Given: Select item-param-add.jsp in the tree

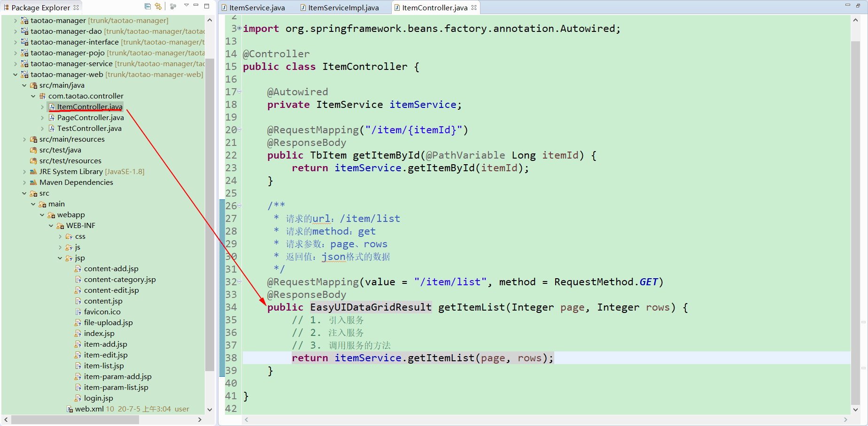Looking at the screenshot, I should pyautogui.click(x=118, y=377).
